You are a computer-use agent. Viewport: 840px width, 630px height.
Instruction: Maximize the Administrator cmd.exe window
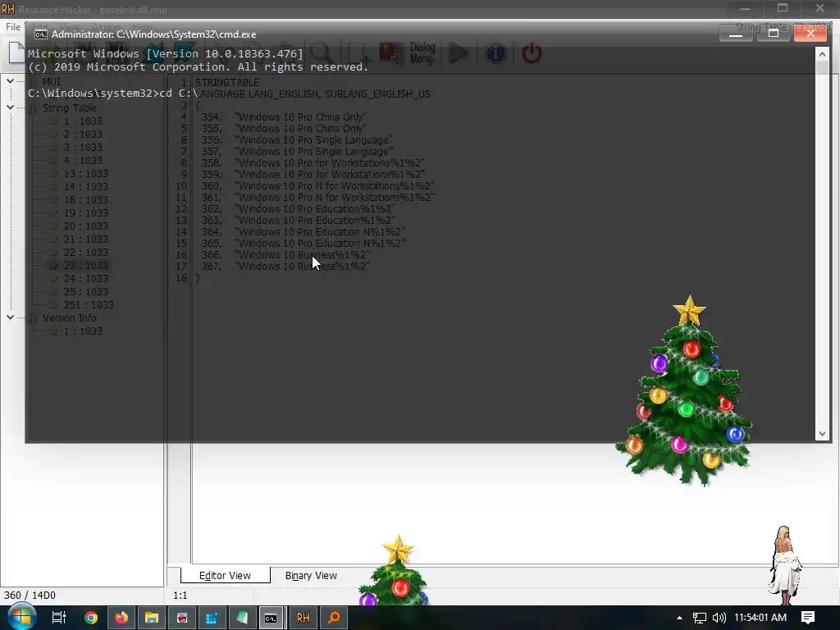pos(773,34)
